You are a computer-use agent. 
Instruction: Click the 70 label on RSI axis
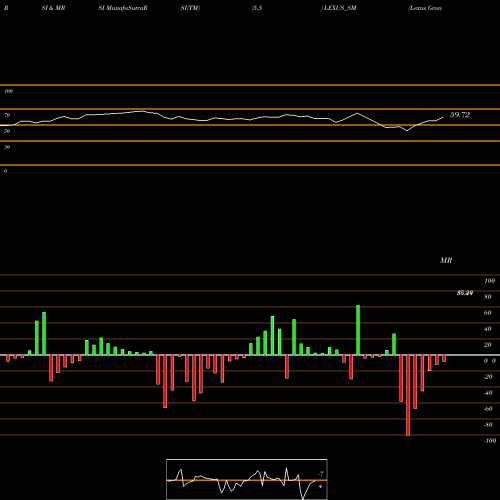[7, 115]
